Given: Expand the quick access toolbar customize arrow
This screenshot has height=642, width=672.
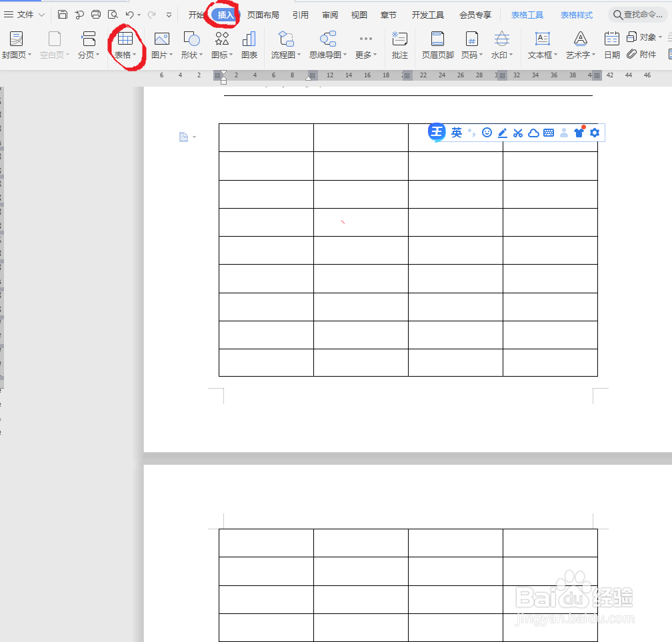Looking at the screenshot, I should 169,15.
